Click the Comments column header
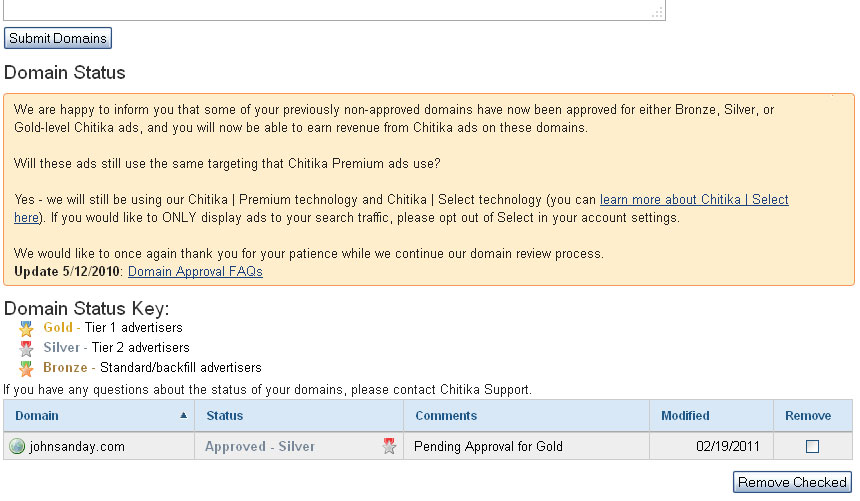 pos(446,416)
